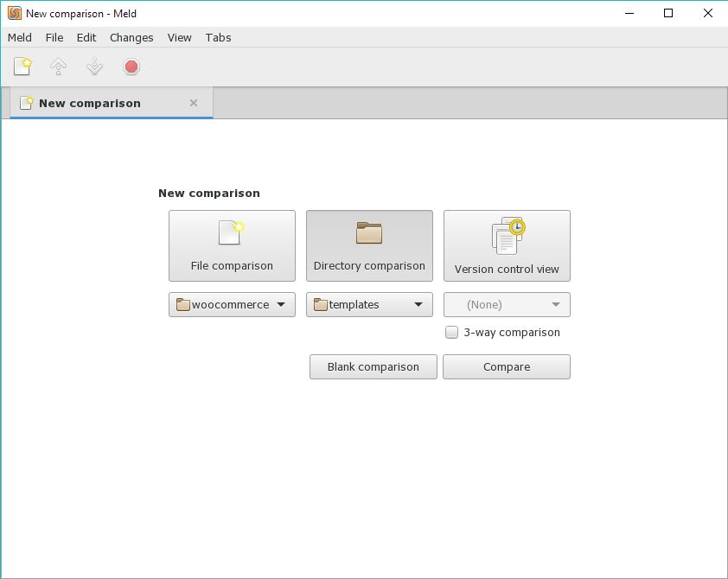Click the Meld logo in title bar

coord(15,13)
